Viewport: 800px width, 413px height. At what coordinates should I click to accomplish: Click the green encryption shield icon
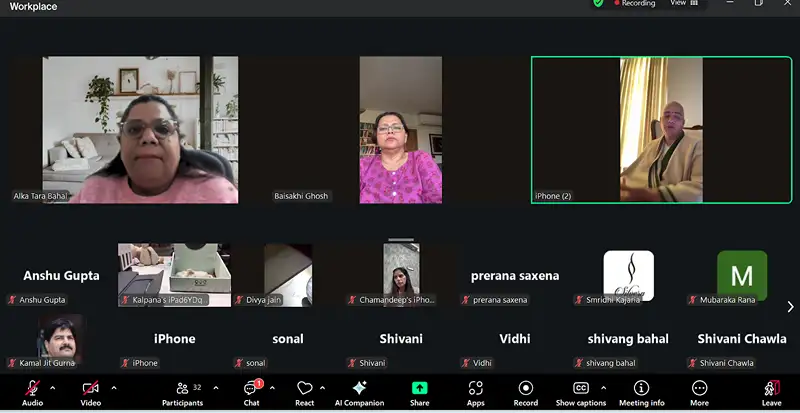[598, 4]
